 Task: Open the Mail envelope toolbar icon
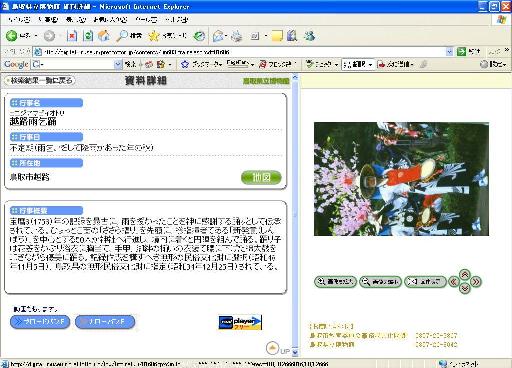(218, 36)
